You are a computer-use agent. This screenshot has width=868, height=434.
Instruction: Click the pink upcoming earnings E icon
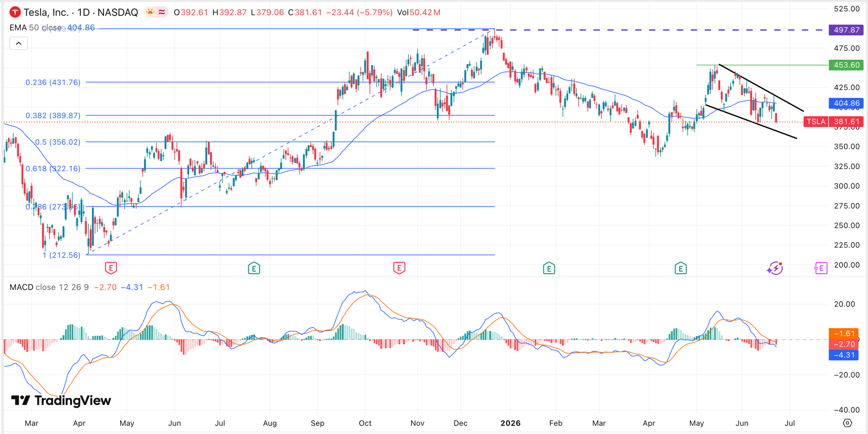[x=821, y=269]
